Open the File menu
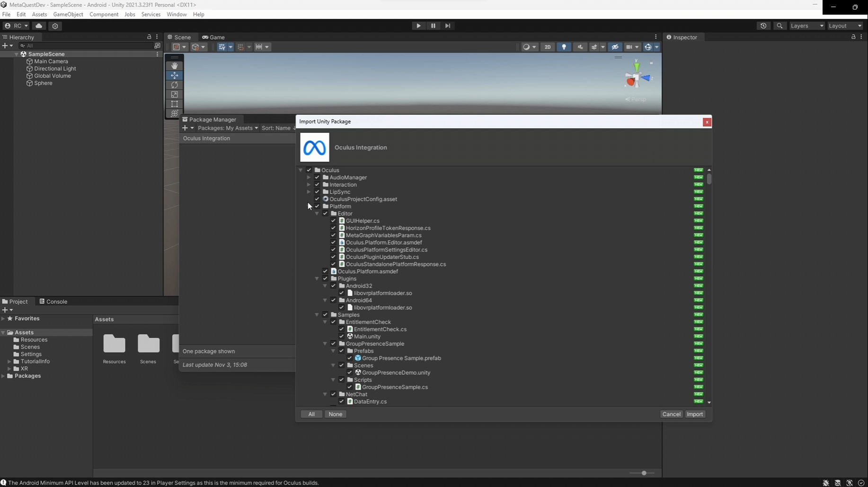The height and width of the screenshot is (487, 868). (x=6, y=14)
